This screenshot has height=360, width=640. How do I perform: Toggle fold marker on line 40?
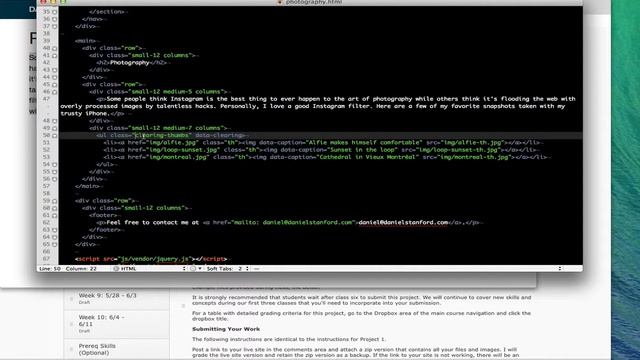[54, 48]
